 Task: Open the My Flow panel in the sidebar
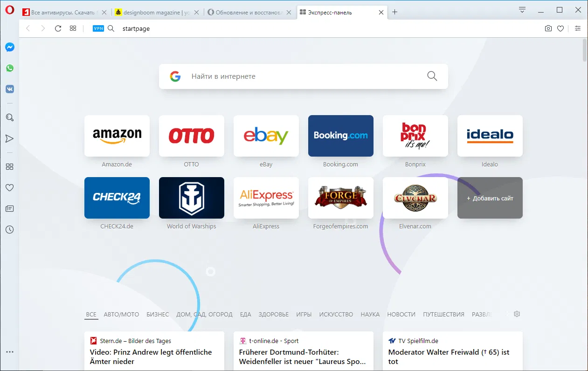9,138
